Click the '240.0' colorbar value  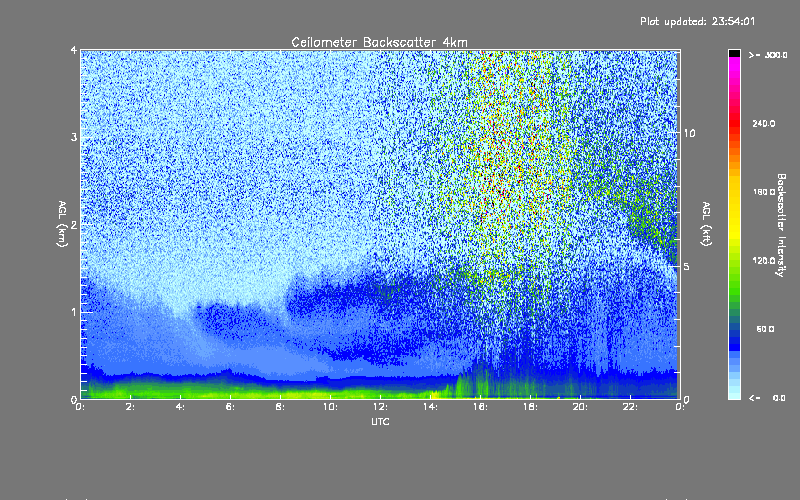click(764, 124)
